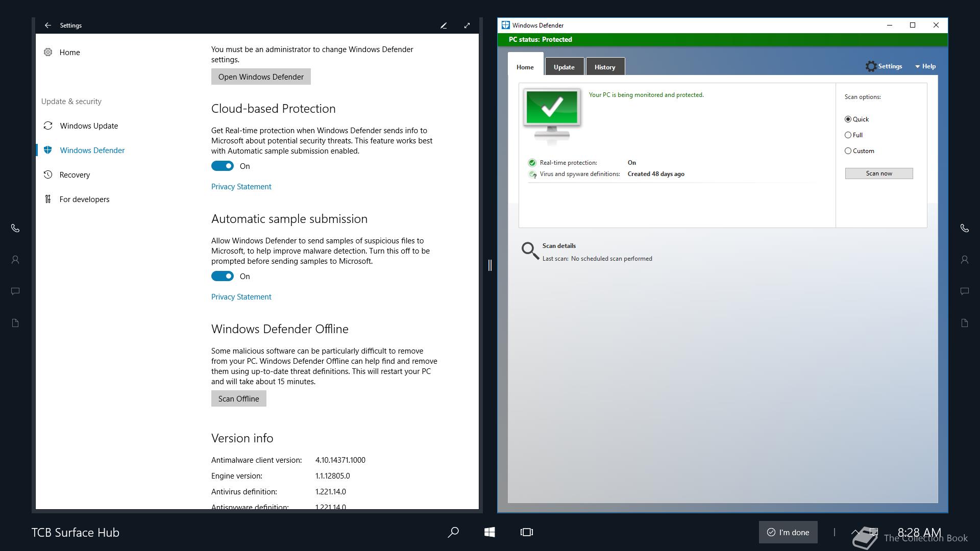Click the PC status: Protected banner
Image resolution: width=980 pixels, height=551 pixels.
click(x=723, y=39)
